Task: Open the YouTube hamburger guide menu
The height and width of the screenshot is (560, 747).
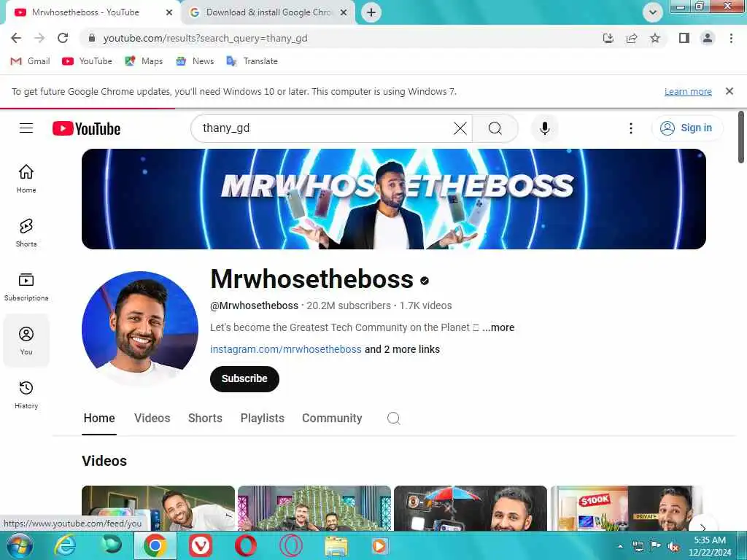Action: [26, 128]
